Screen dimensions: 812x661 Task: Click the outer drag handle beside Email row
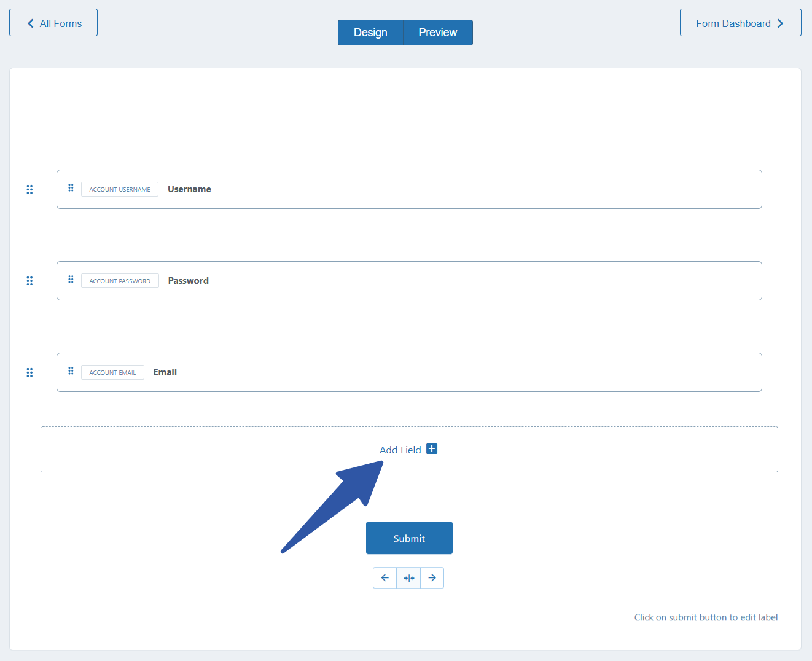click(29, 372)
